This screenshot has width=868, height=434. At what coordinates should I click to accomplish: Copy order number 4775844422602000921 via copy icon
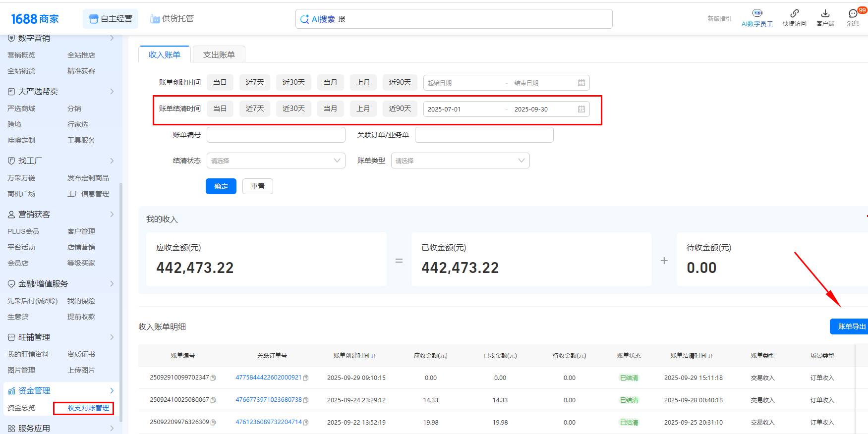point(306,378)
